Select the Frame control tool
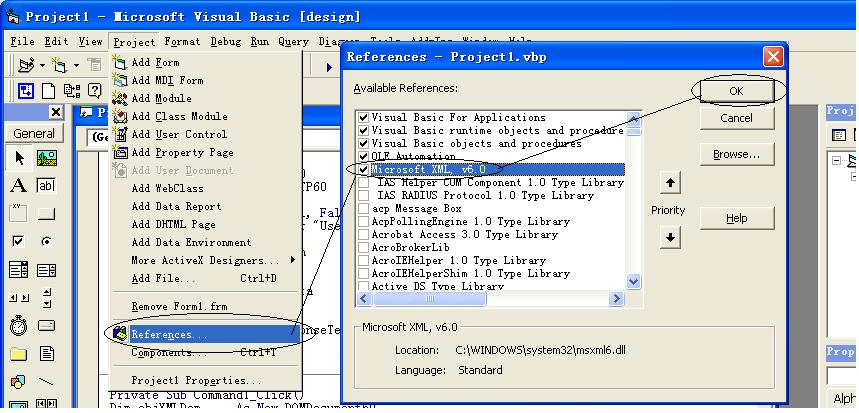The width and height of the screenshot is (859, 413). pyautogui.click(x=19, y=213)
